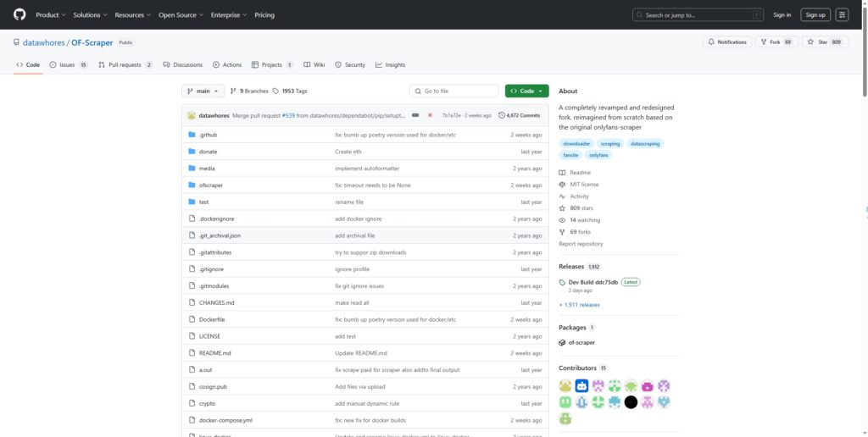The image size is (868, 437).
Task: Expand the main branch dropdown
Action: click(203, 91)
